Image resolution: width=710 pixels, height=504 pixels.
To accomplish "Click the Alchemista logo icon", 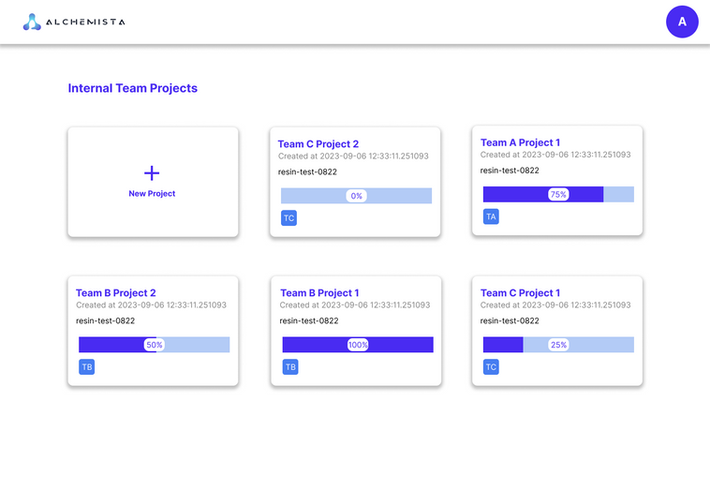I will pos(32,22).
